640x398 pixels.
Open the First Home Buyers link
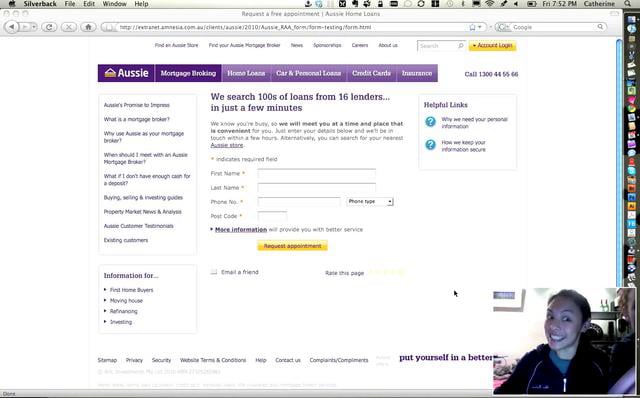131,290
